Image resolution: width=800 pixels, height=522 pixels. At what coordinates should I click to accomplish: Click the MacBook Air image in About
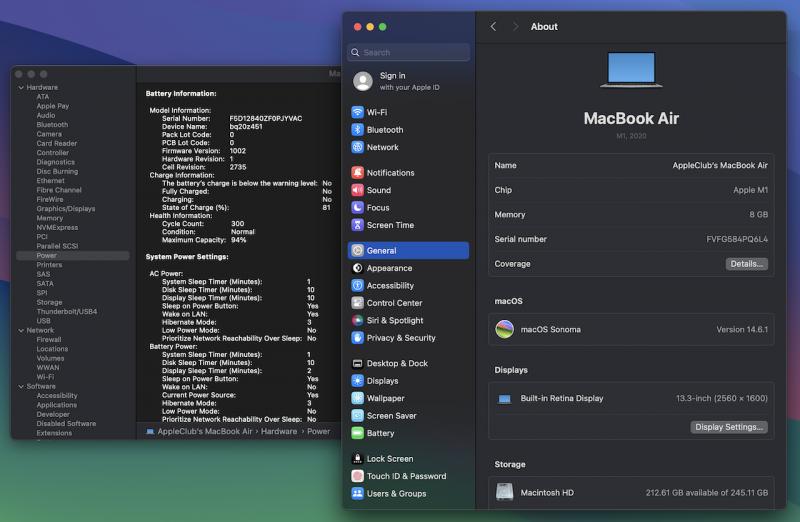(631, 69)
